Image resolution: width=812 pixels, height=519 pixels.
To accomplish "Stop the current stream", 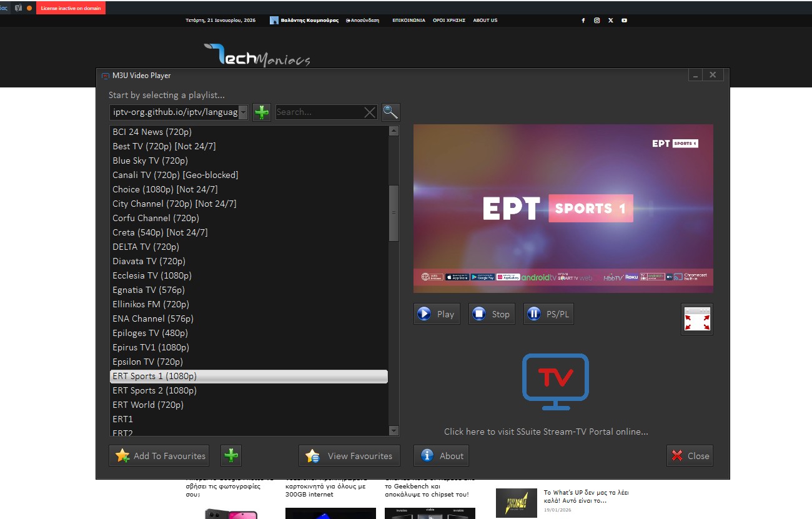I will point(492,314).
